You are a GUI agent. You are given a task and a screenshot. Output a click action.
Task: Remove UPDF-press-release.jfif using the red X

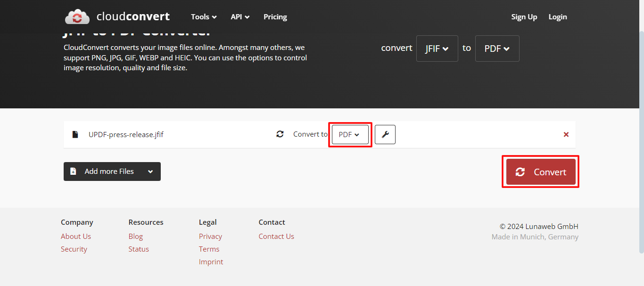point(566,134)
